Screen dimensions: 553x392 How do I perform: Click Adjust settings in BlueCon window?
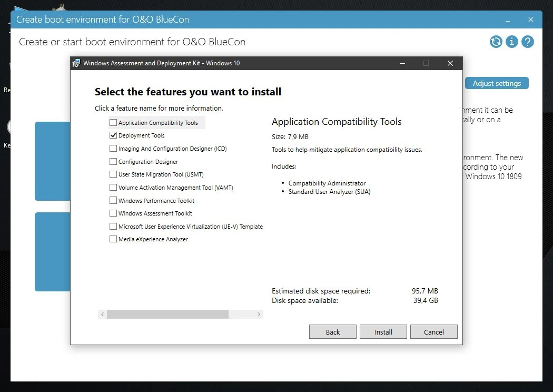click(x=497, y=83)
